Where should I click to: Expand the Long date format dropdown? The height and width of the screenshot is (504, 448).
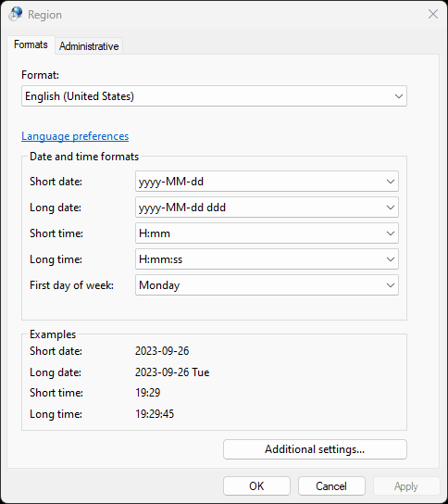pos(267,208)
